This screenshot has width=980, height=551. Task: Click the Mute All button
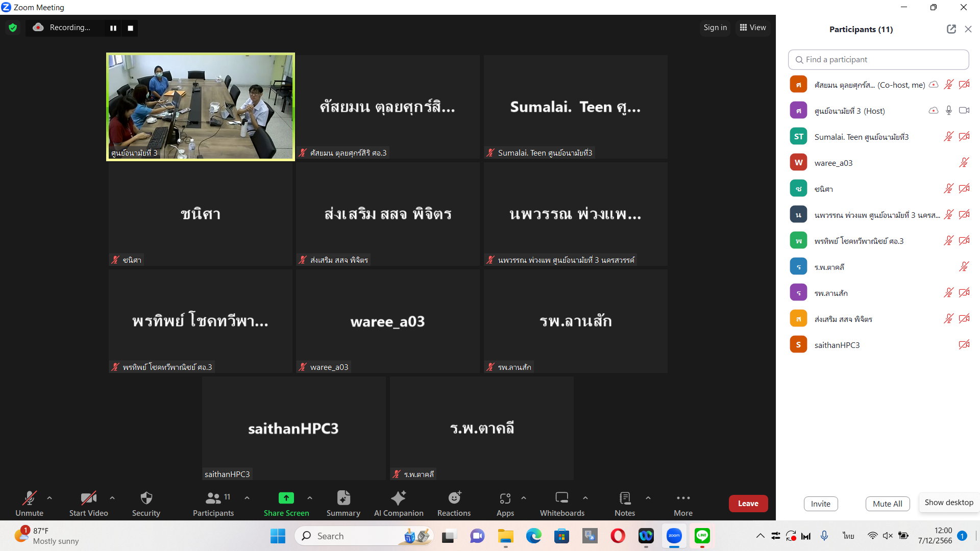(x=888, y=504)
